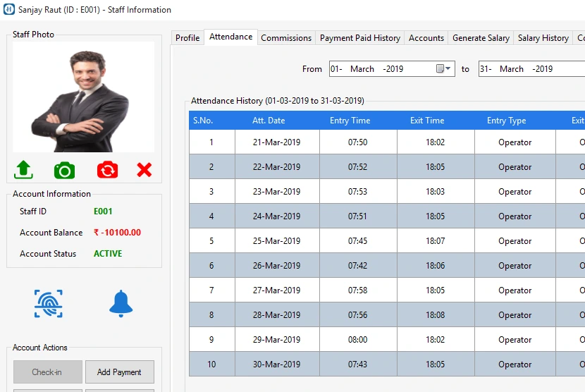This screenshot has height=392, width=585.
Task: Click the green camera capture icon
Action: (x=64, y=170)
